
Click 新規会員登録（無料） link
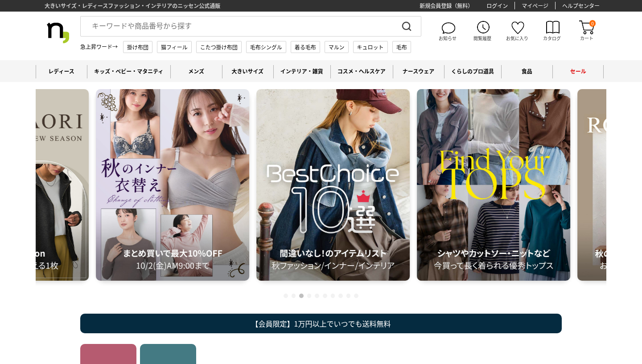click(x=446, y=6)
